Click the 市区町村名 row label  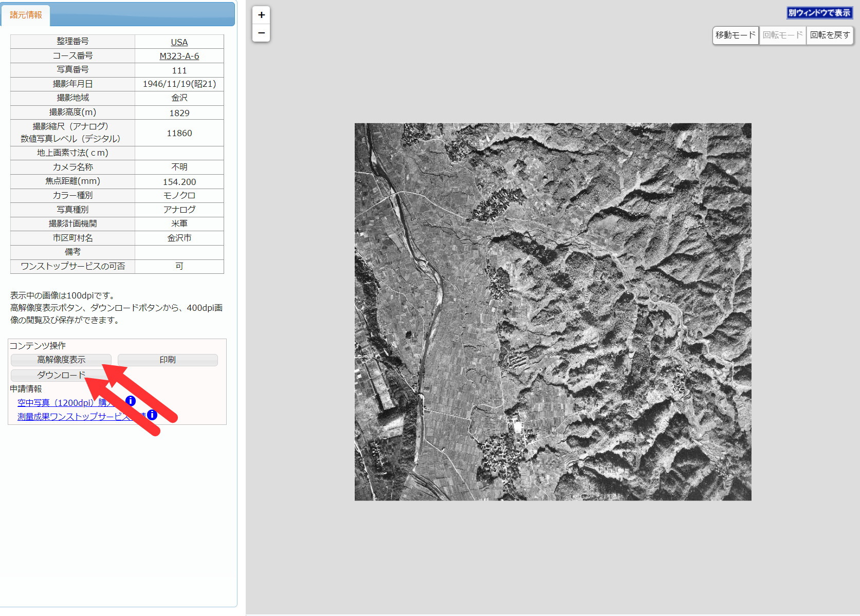click(72, 238)
